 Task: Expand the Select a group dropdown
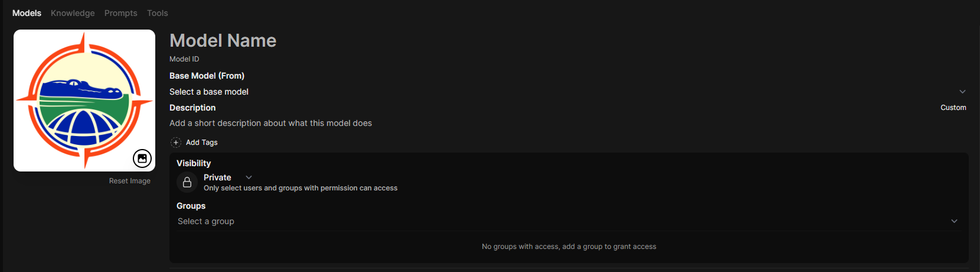(x=206, y=221)
